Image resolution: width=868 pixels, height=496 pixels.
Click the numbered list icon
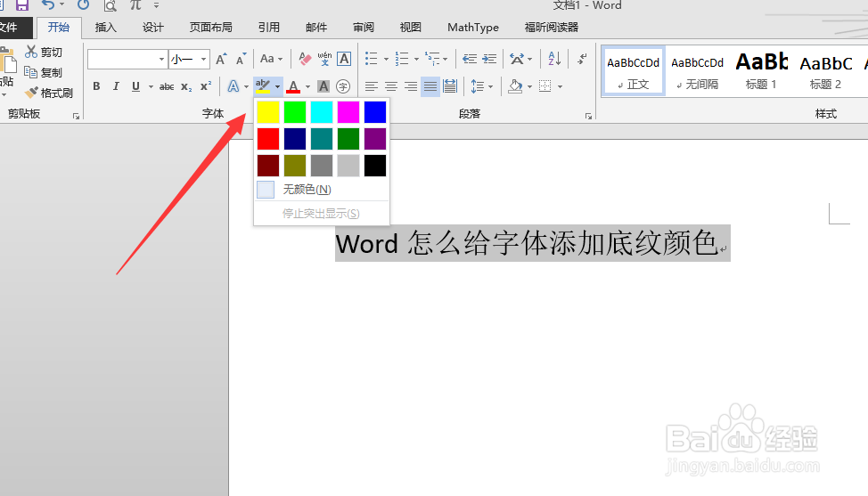coord(402,59)
